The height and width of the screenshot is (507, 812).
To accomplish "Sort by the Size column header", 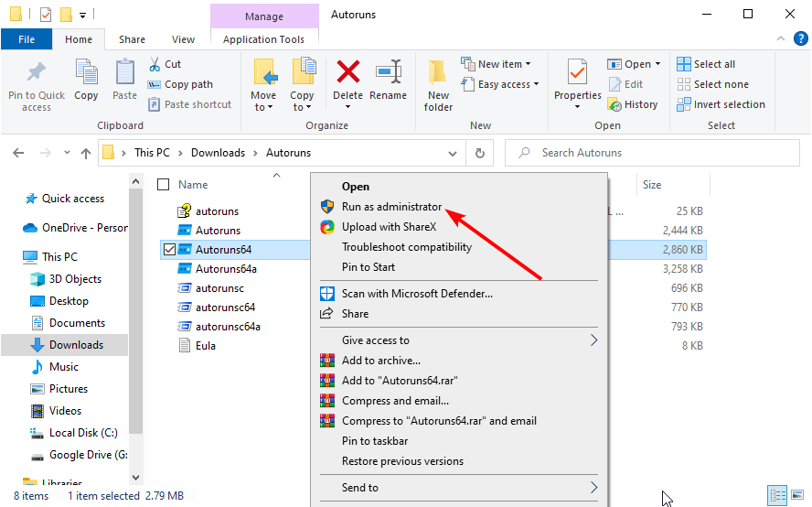I will [652, 185].
